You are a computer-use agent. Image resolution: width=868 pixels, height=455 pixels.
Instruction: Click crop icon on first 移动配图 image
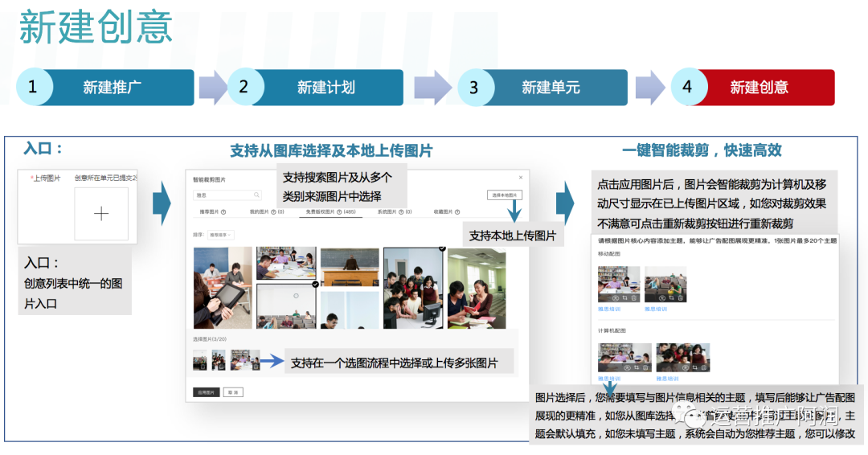(624, 297)
